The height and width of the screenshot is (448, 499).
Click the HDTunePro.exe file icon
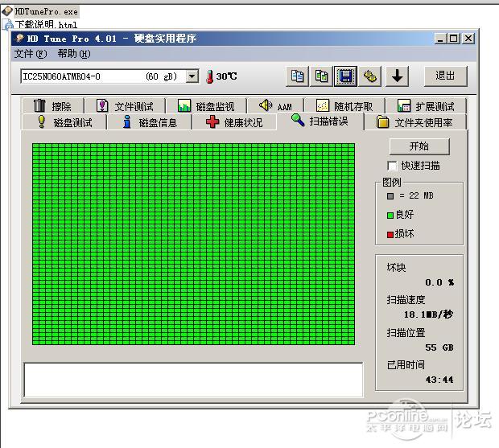pyautogui.click(x=7, y=11)
